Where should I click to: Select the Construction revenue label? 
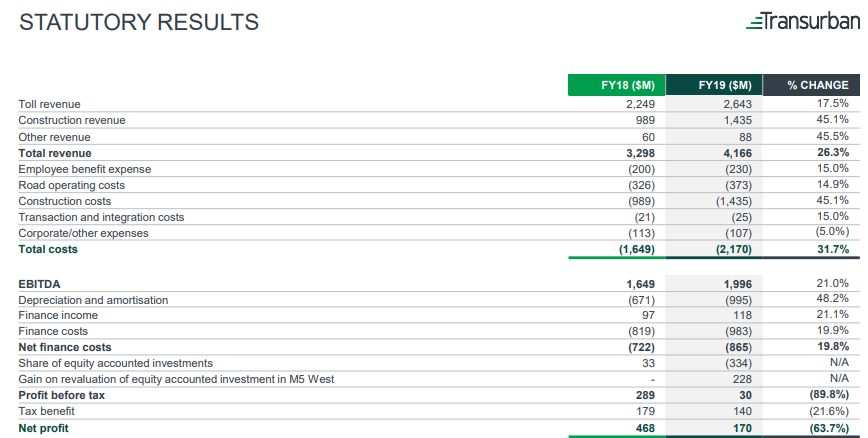point(72,120)
